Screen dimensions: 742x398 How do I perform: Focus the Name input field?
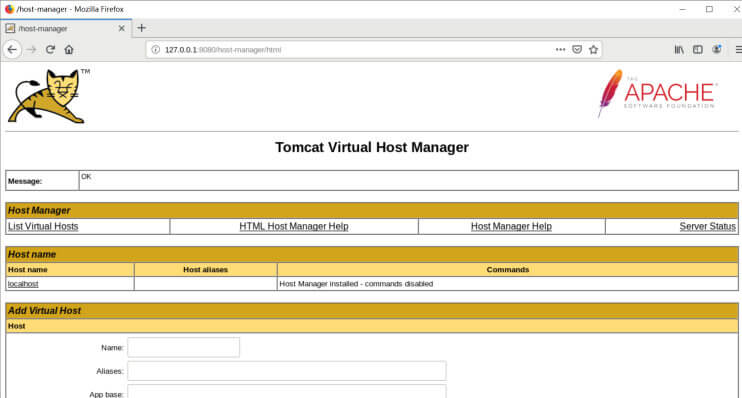point(184,347)
